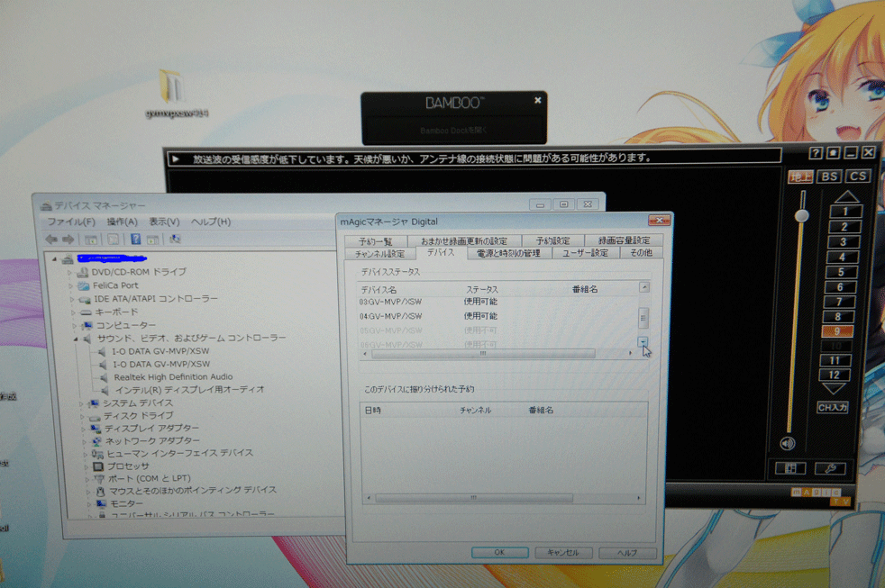
Task: Expand キーボード node
Action: [x=73, y=312]
